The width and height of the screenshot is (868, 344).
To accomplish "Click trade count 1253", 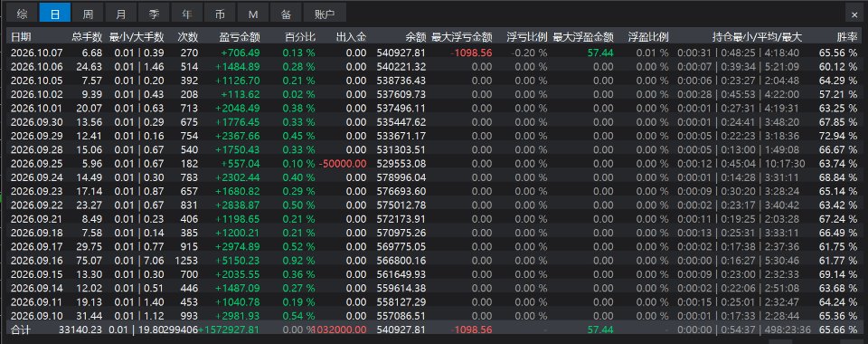I will 186,261.
